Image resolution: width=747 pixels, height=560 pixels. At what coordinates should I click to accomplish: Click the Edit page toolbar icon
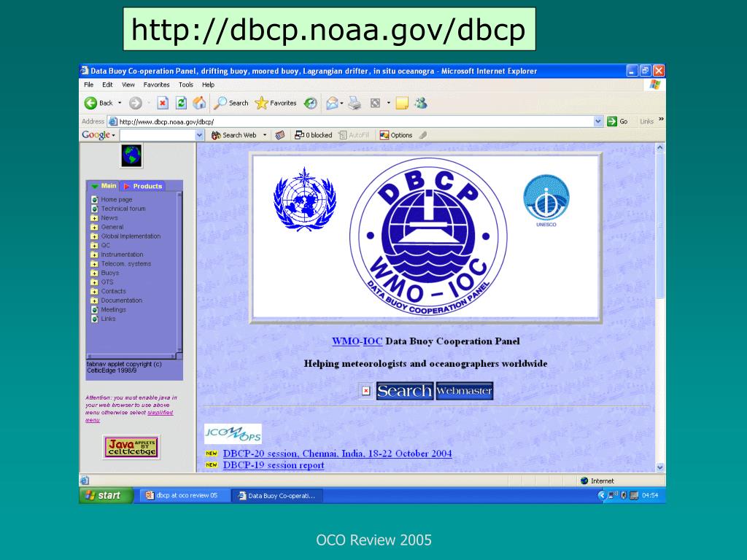point(376,103)
